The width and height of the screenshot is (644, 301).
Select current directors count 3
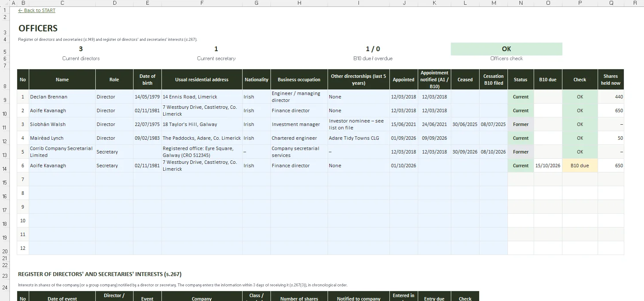pyautogui.click(x=81, y=49)
